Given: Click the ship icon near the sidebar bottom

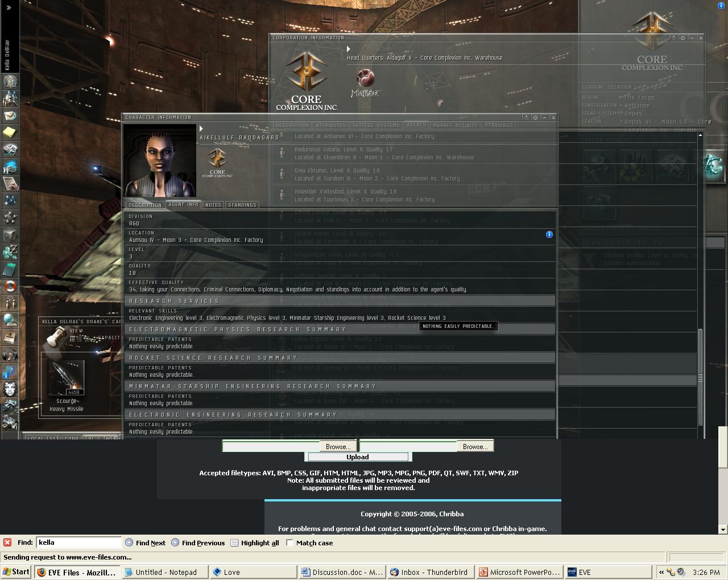Looking at the screenshot, I should (10, 405).
